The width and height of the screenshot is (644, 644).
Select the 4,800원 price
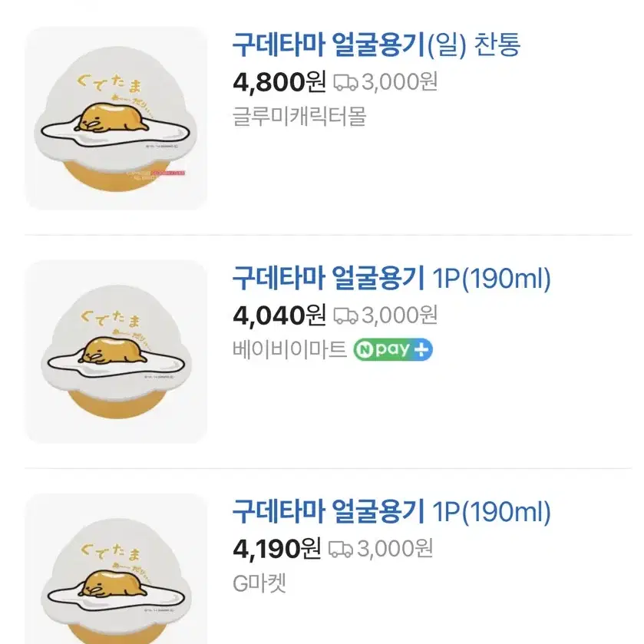click(279, 81)
